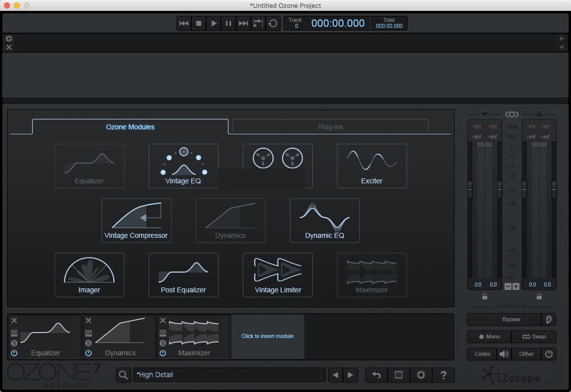Select the Exciter module

pyautogui.click(x=372, y=165)
